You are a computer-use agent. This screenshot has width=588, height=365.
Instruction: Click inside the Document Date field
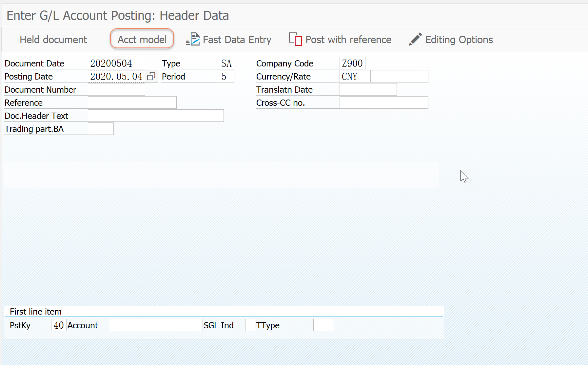click(116, 63)
